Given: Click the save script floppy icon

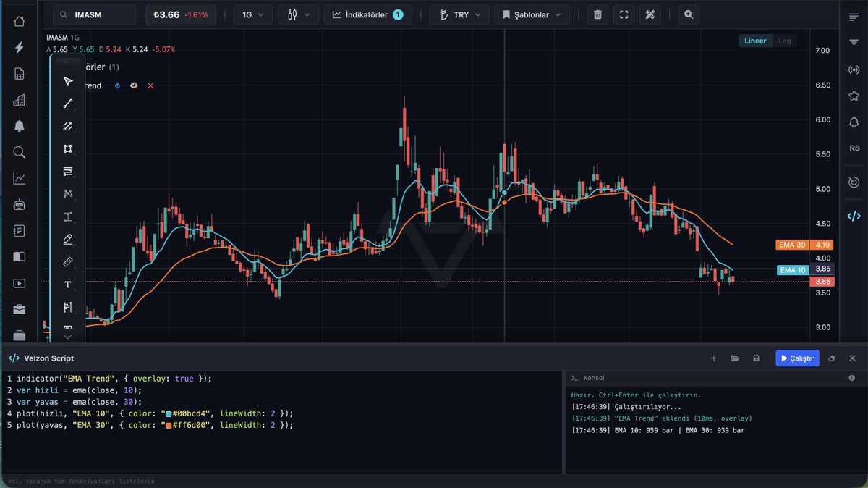Looking at the screenshot, I should (757, 358).
